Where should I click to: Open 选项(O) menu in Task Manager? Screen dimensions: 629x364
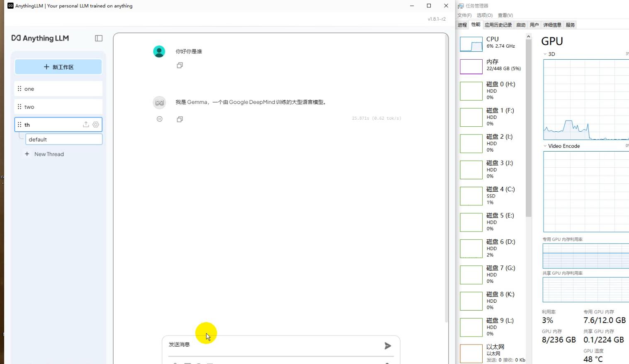[485, 15]
